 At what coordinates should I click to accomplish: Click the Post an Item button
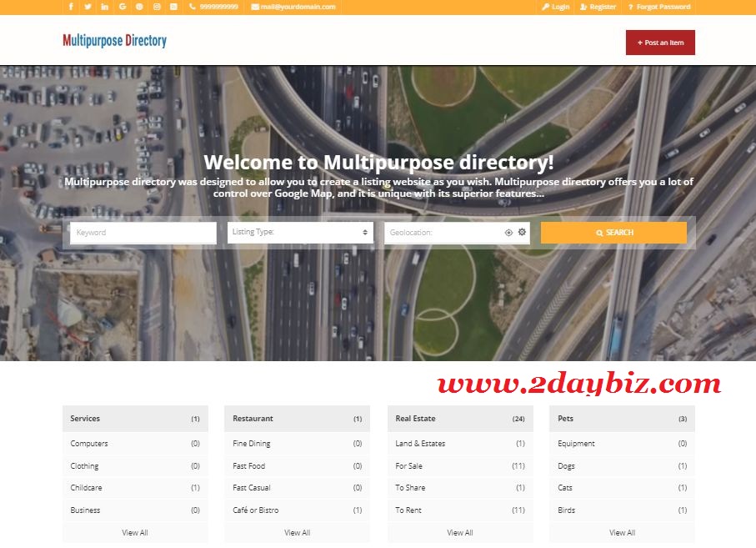659,43
